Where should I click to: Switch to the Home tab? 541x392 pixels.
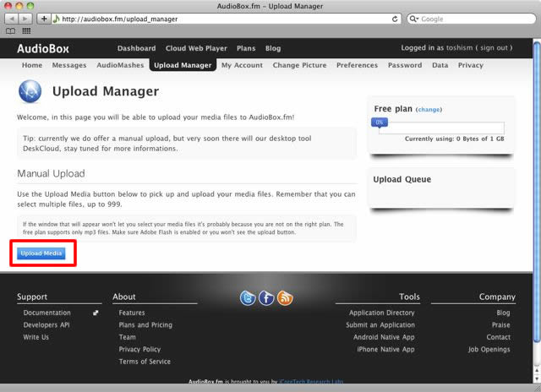pos(32,65)
